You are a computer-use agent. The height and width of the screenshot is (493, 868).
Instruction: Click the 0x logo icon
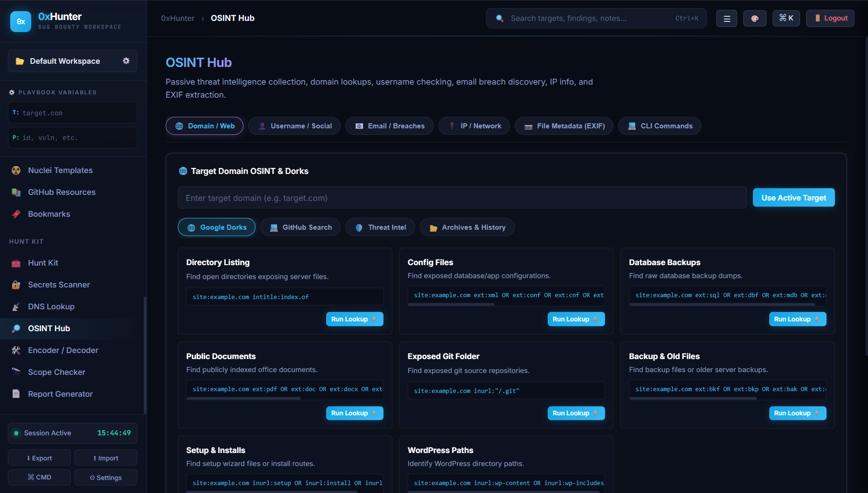[20, 21]
